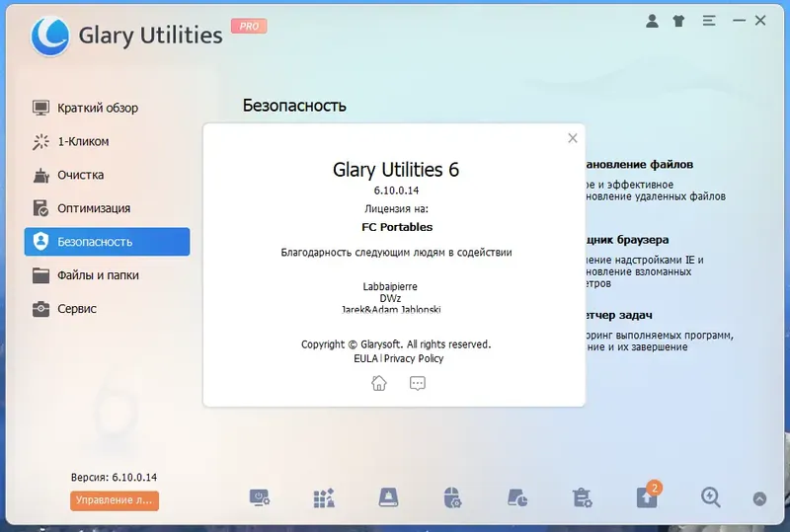Click the task manager heading ending 'етчер задач'

(619, 316)
